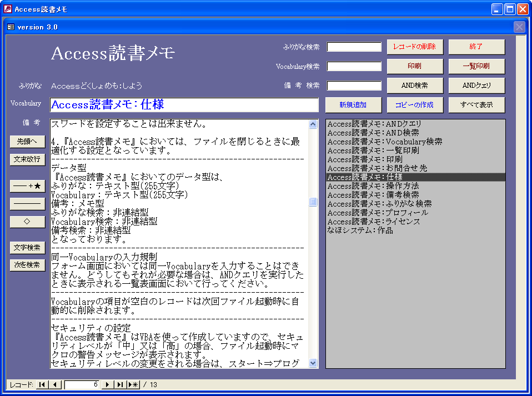Go to previous record arrow
This screenshot has width=532, height=396.
point(55,384)
